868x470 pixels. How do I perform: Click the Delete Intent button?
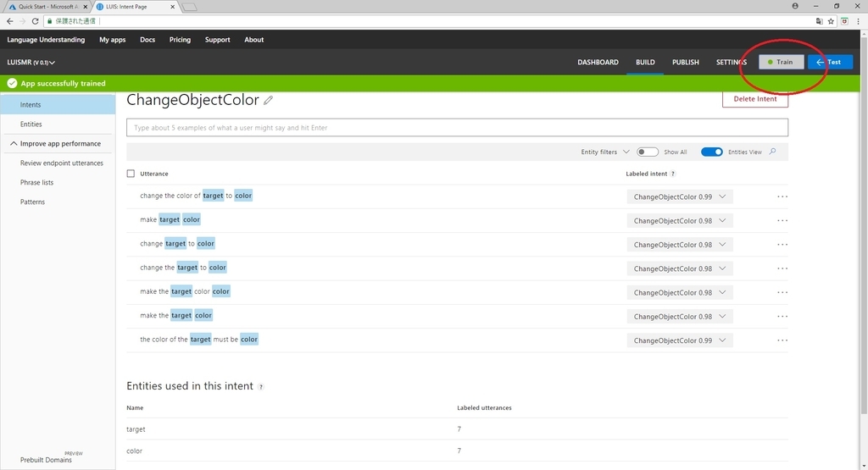(x=755, y=99)
